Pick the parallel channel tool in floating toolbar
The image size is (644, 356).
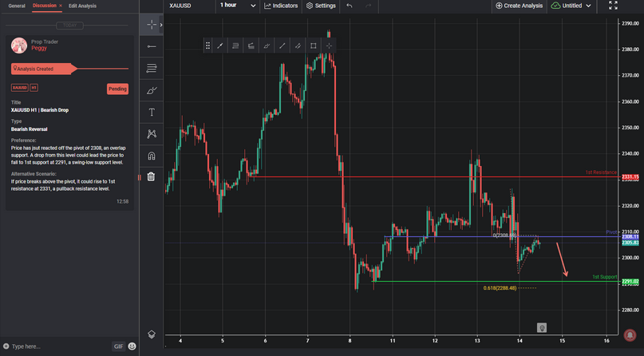coord(298,46)
